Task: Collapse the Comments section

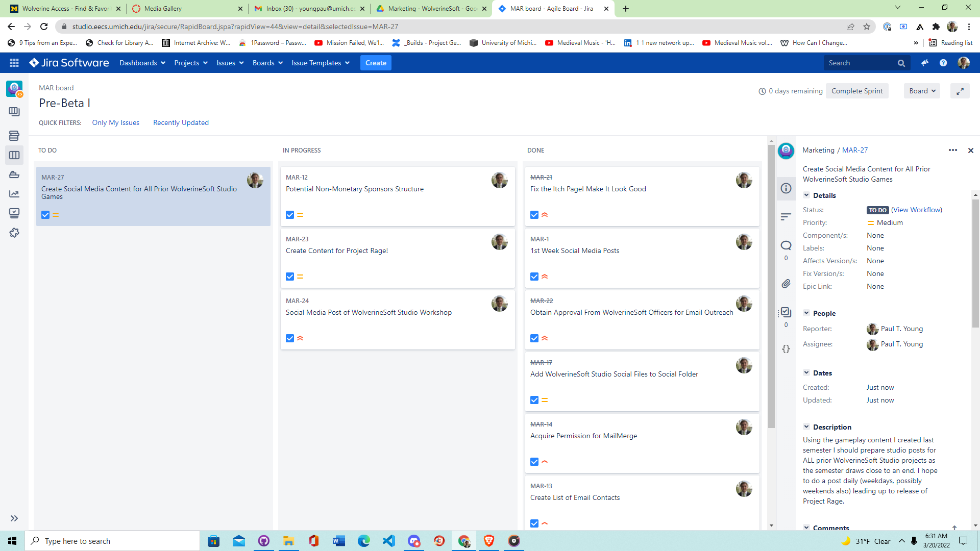Action: pyautogui.click(x=806, y=528)
